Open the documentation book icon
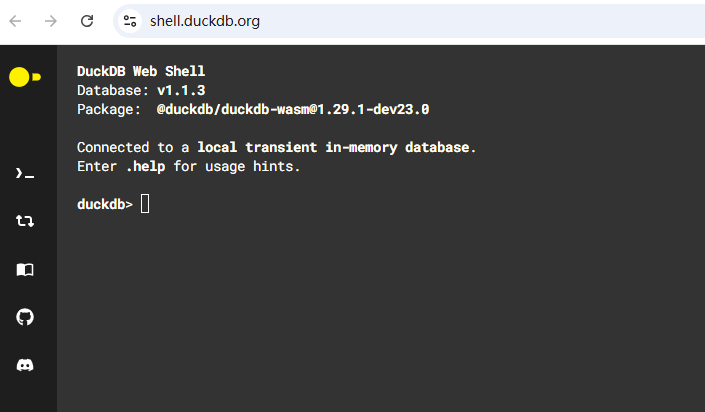The height and width of the screenshot is (412, 705). (x=25, y=269)
